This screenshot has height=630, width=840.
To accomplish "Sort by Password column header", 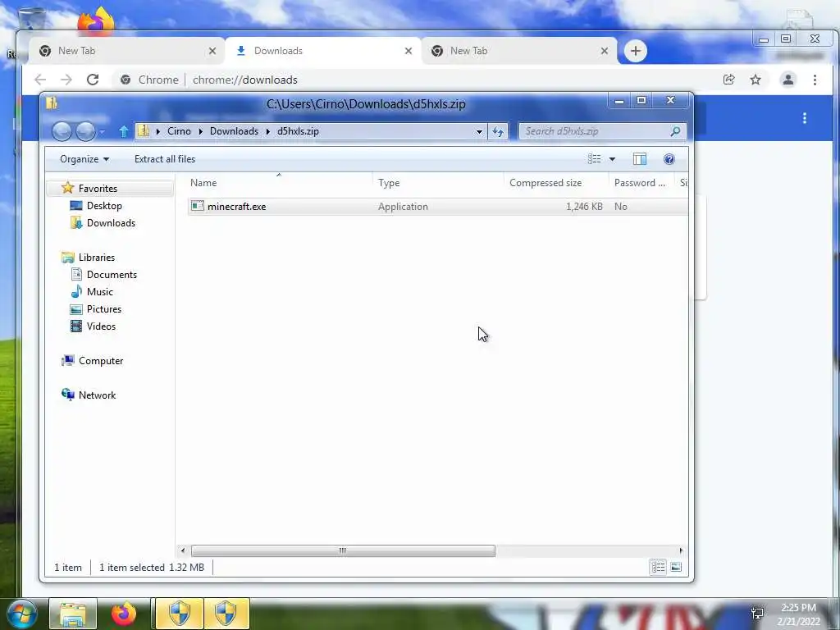I will coord(641,183).
